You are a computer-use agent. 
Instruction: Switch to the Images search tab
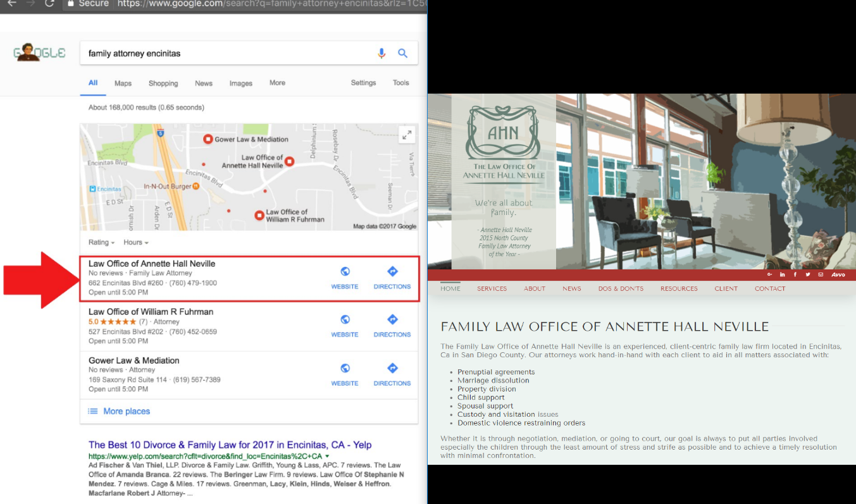click(240, 83)
